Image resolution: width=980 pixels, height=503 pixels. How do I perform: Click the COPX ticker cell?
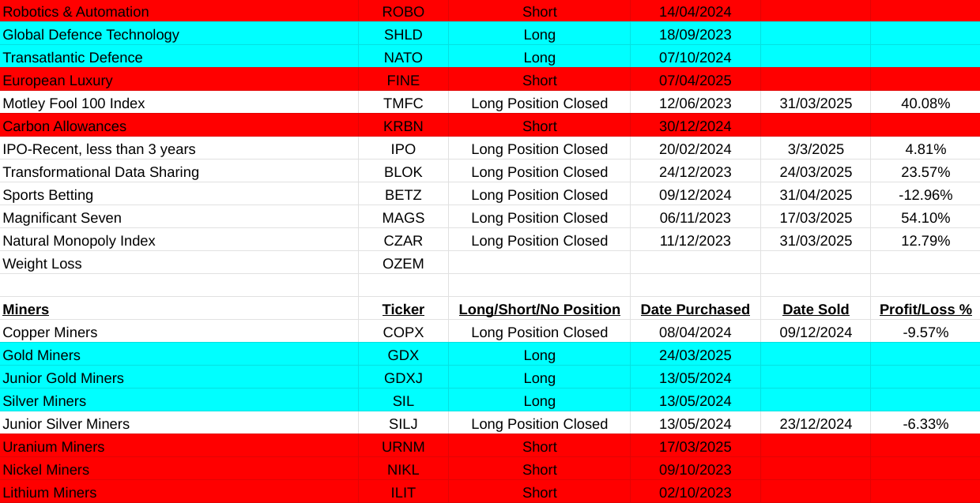pos(403,332)
